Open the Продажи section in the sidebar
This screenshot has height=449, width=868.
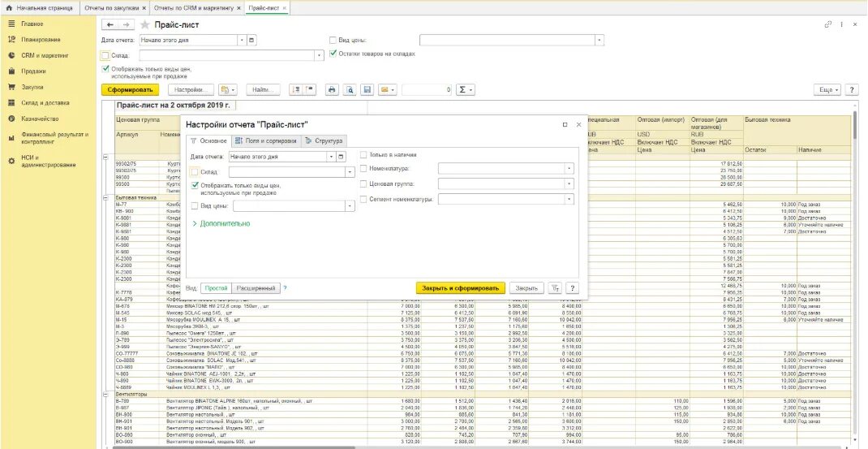(x=33, y=71)
